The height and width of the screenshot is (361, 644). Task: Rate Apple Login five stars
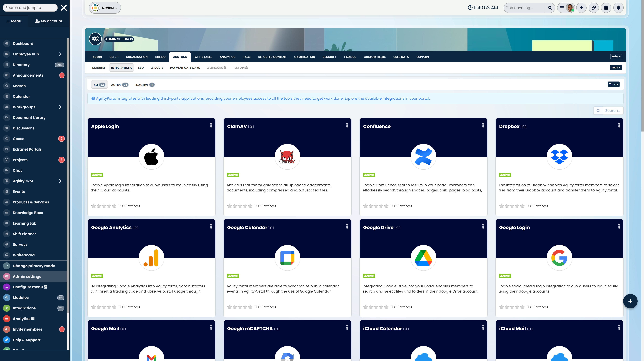(114, 206)
